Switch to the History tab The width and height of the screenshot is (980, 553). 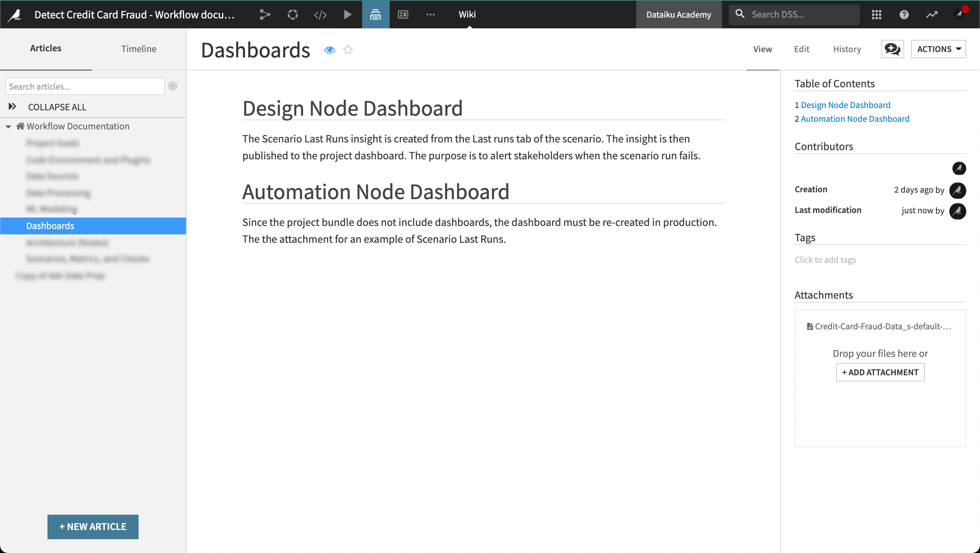click(x=846, y=49)
